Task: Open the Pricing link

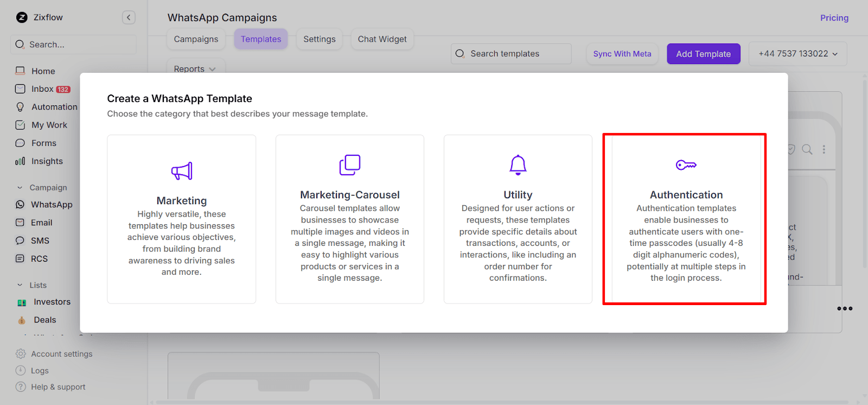Action: [x=834, y=18]
